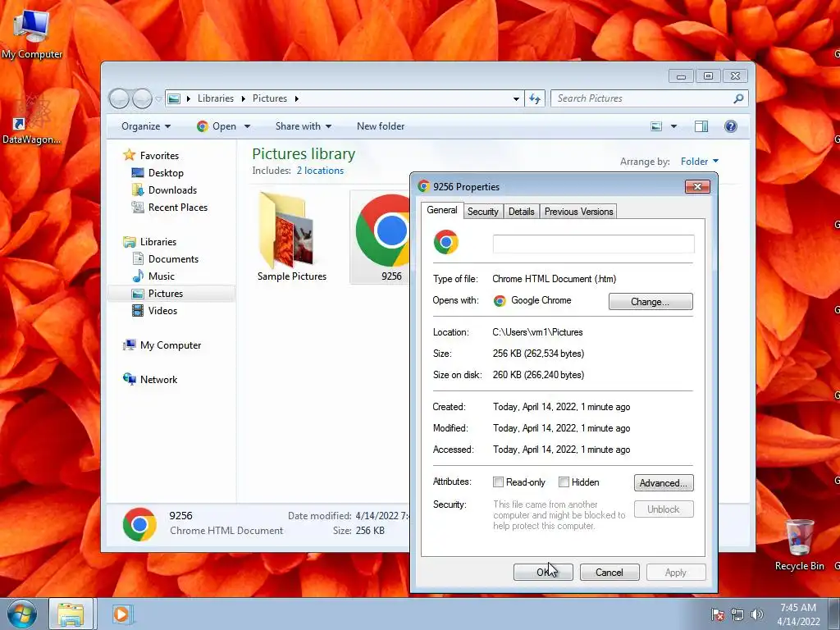Viewport: 840px width, 630px height.
Task: Open the Share with dropdown
Action: 304,126
